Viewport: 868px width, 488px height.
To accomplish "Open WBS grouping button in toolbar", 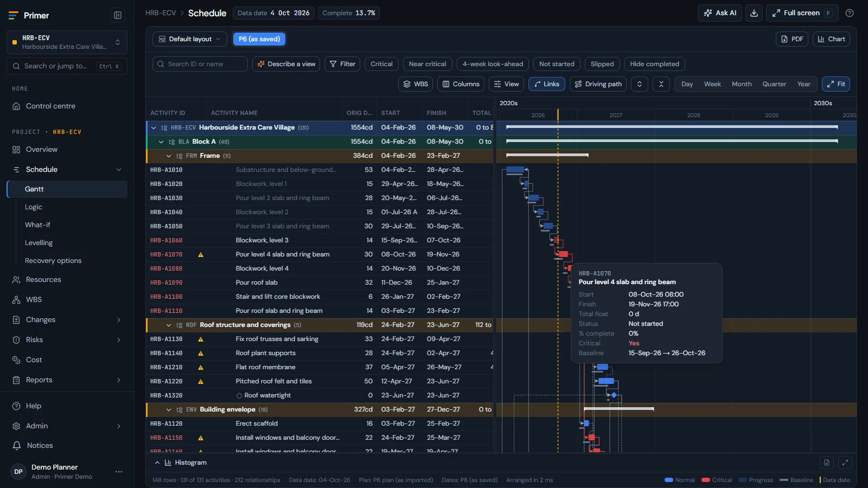I will [416, 84].
